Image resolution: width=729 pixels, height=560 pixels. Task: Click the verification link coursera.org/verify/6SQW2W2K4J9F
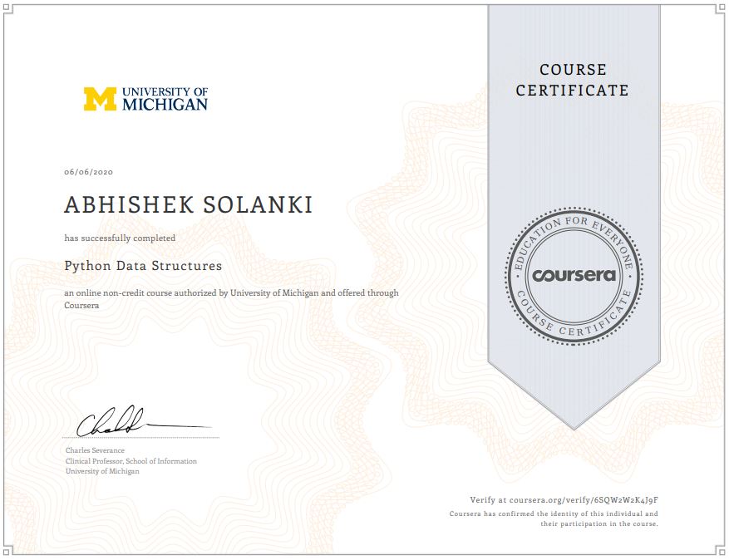click(584, 500)
